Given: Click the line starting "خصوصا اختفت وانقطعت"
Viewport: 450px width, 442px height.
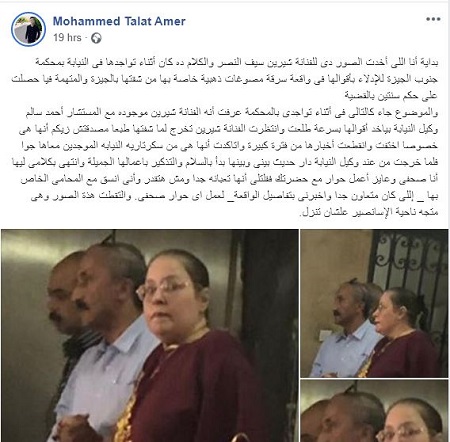Looking at the screenshot, I should pyautogui.click(x=230, y=146).
